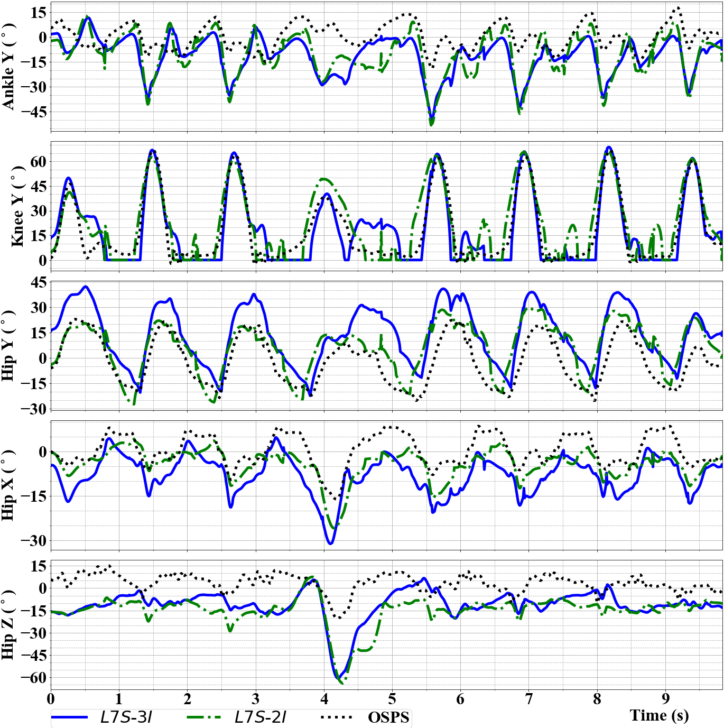Click the blue solid line sample in the legend
Screen dimensions: 724x728
[69, 717]
